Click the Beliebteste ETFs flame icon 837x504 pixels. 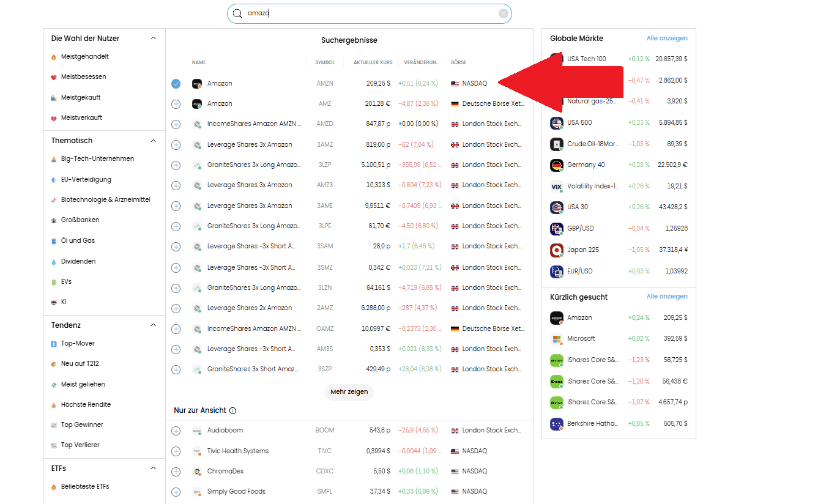click(x=54, y=487)
